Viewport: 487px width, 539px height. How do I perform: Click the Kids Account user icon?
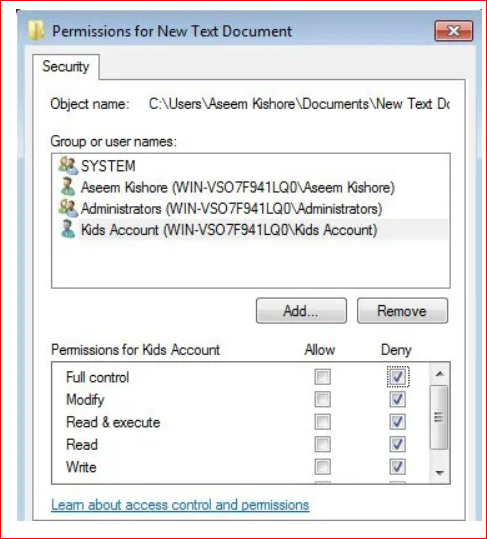(x=68, y=229)
